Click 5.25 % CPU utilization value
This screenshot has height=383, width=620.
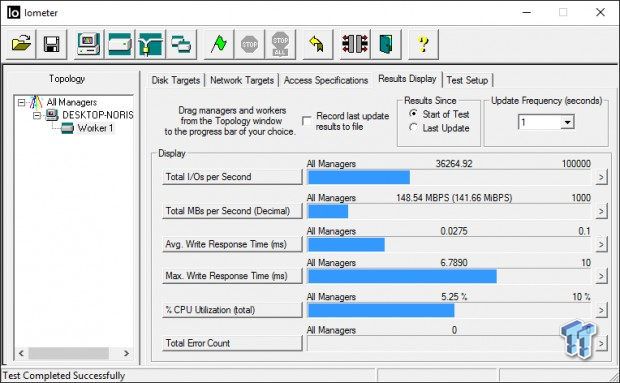pos(454,297)
